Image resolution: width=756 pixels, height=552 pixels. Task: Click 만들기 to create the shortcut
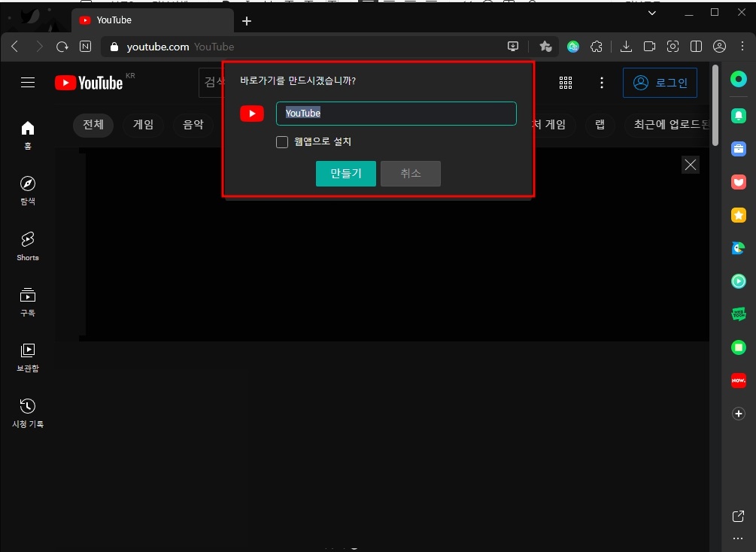click(x=346, y=174)
